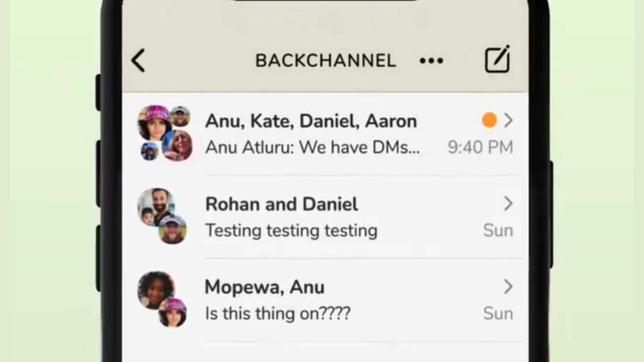Open chevron for Mopewa, Anu chat

(x=508, y=287)
